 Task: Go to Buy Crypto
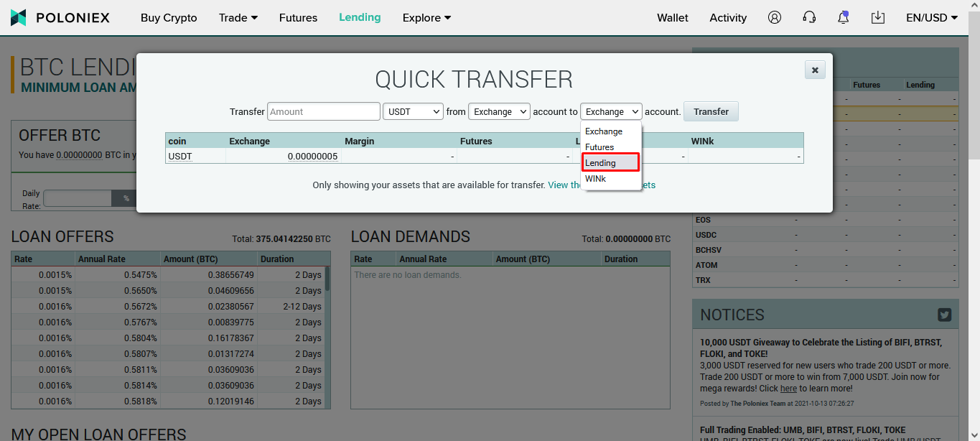tap(169, 18)
